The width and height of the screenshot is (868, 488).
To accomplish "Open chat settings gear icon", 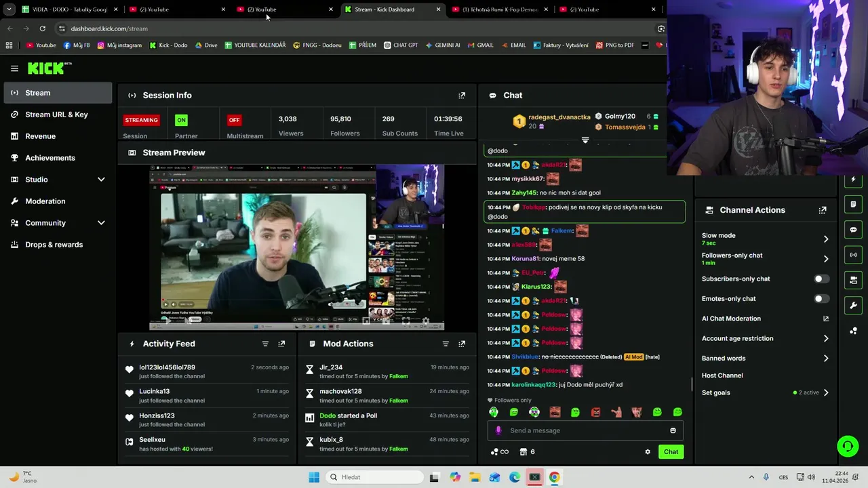I will pyautogui.click(x=648, y=452).
